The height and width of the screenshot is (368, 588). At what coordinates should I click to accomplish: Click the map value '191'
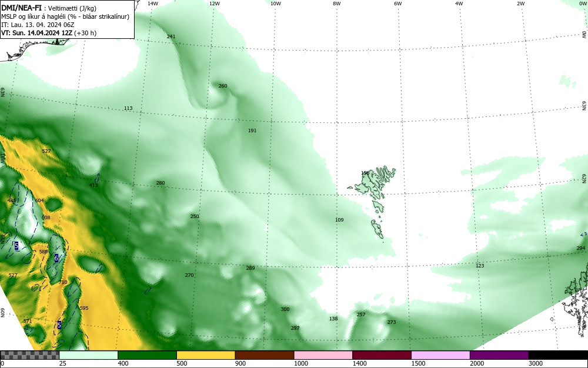pyautogui.click(x=252, y=131)
